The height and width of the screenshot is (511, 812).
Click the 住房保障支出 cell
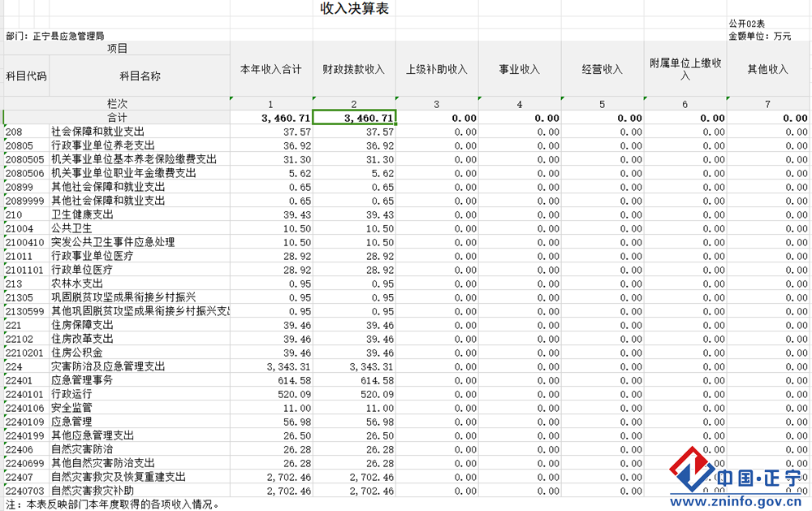[x=140, y=325]
